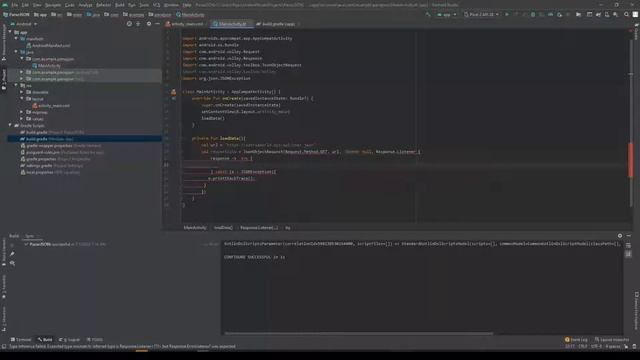Open the TODO tool window button
640x360 pixels.
click(x=95, y=340)
